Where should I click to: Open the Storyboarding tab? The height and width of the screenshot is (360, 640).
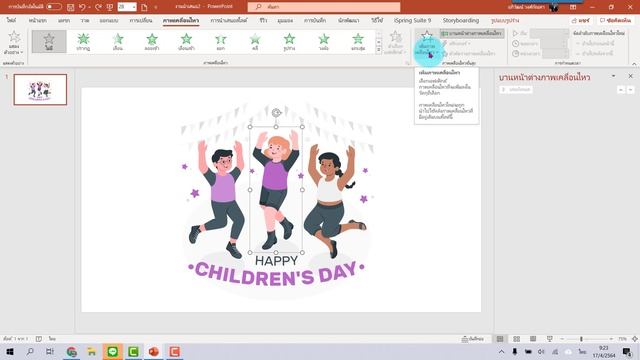point(461,20)
